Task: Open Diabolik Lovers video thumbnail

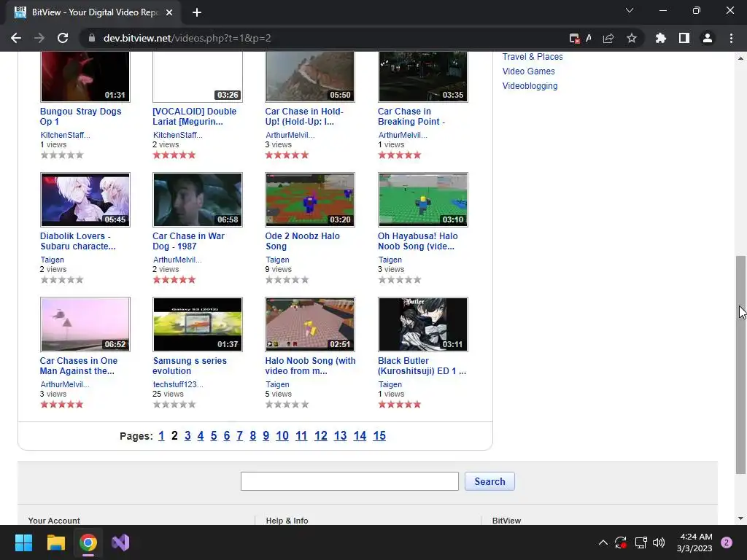Action: point(85,200)
